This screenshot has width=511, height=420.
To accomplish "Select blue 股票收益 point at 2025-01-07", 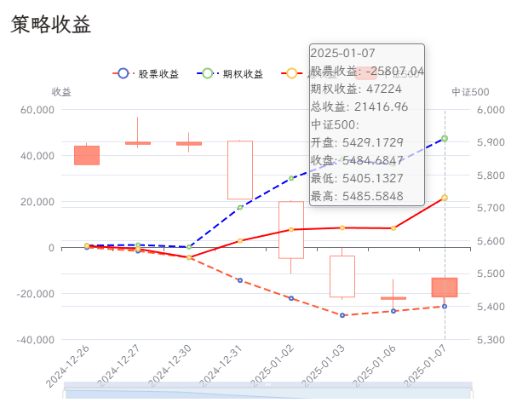I will [445, 307].
